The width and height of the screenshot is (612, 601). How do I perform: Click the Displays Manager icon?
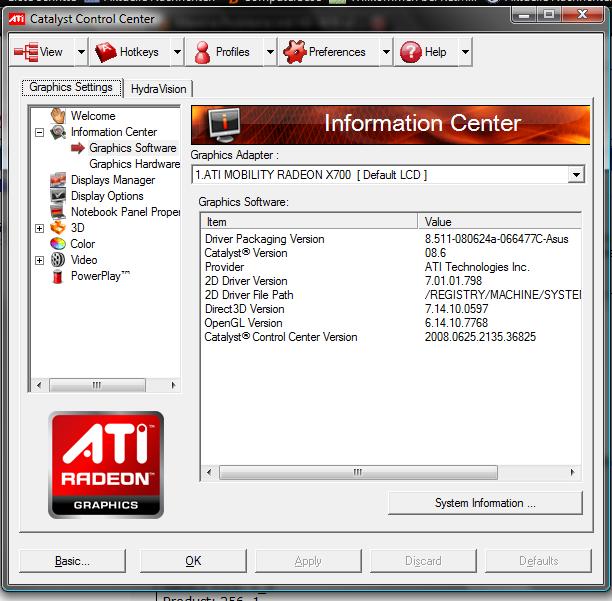coord(58,180)
